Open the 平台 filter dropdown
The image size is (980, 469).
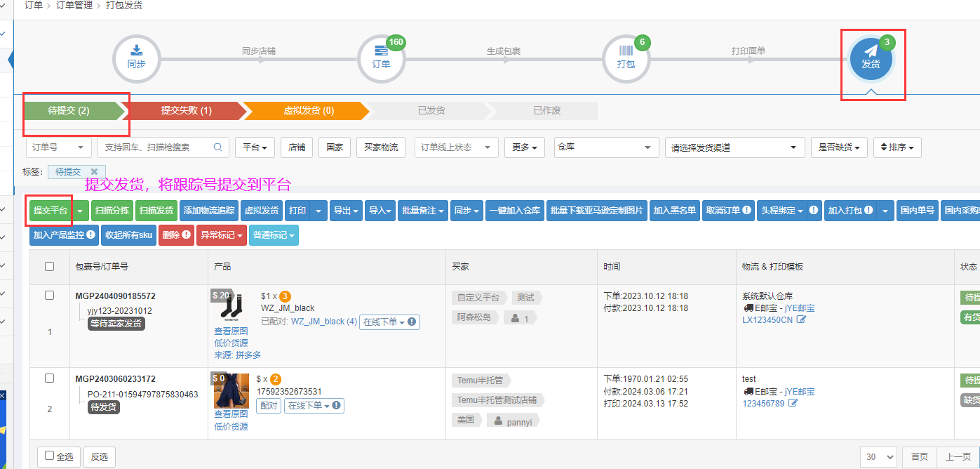pos(255,147)
